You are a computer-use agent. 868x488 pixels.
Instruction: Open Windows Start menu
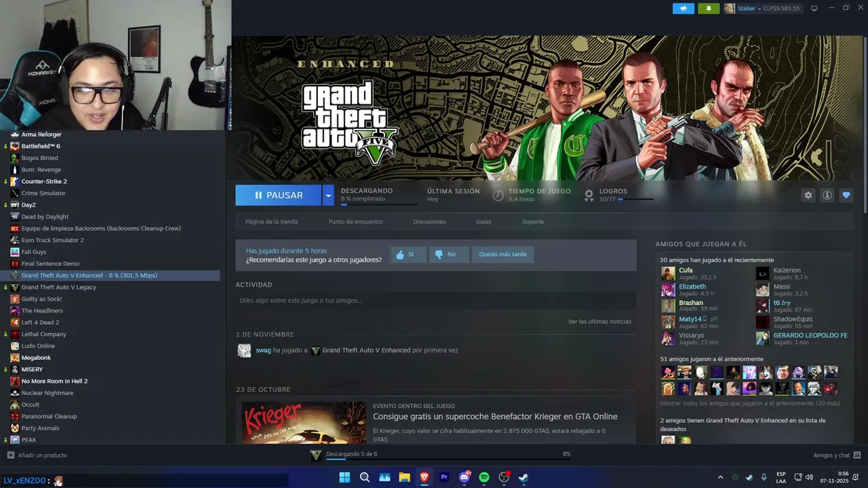[344, 477]
